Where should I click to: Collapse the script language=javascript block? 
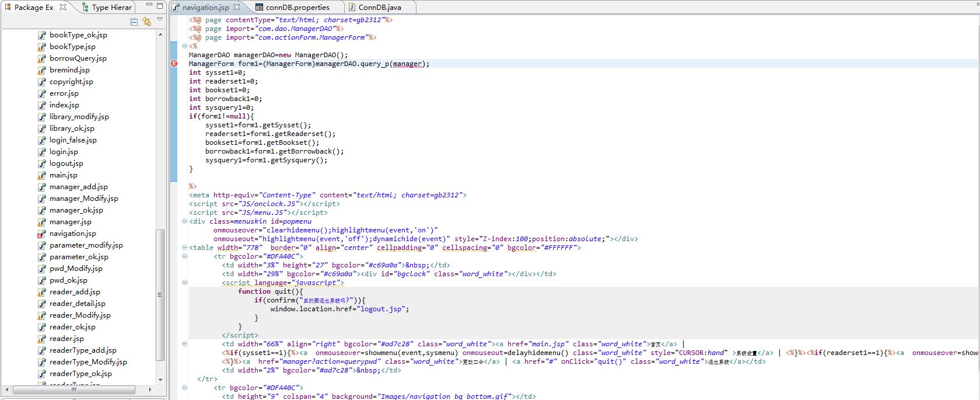tap(184, 282)
